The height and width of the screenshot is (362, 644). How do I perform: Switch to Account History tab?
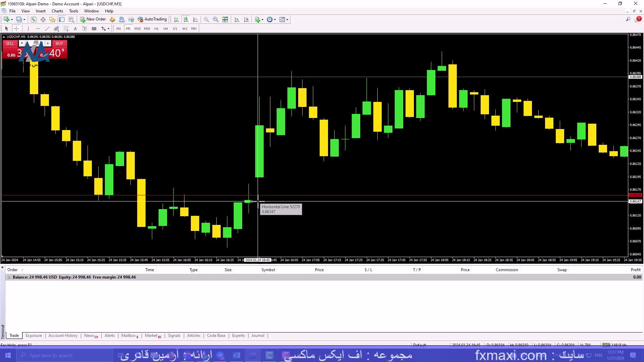63,336
